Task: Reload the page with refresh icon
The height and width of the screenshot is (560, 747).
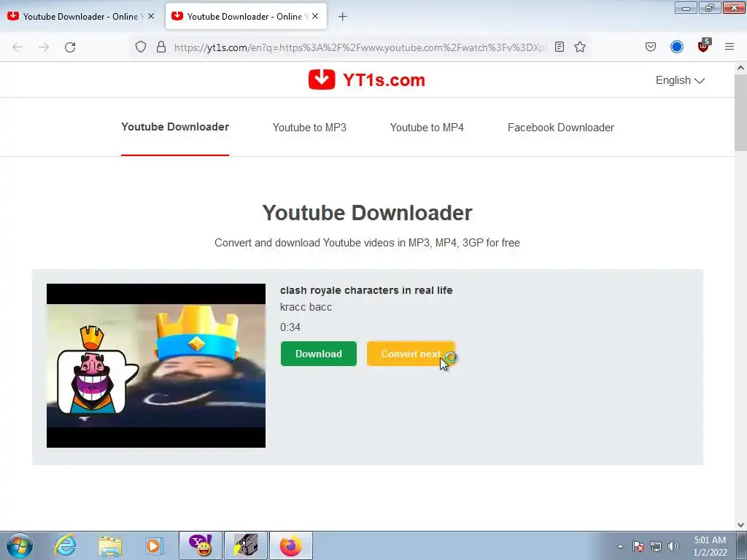Action: click(x=70, y=47)
